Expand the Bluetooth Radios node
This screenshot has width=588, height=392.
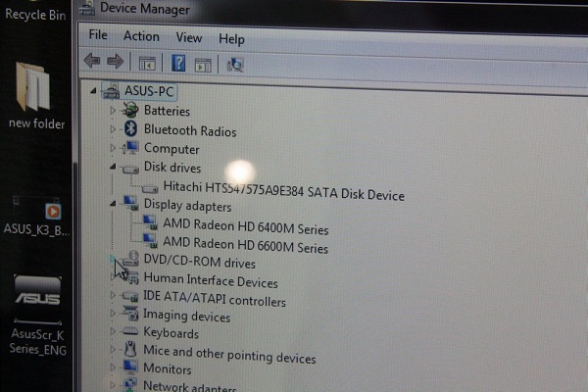point(113,129)
